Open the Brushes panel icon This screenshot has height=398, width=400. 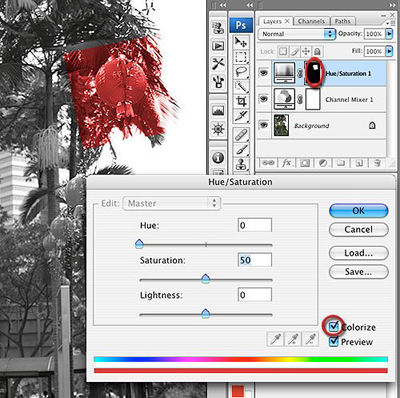coord(218,81)
